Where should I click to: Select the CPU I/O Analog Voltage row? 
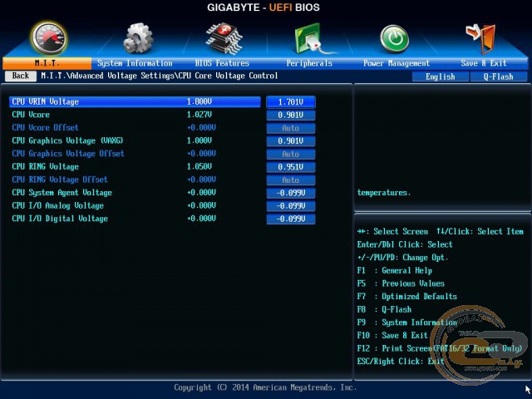(x=135, y=205)
